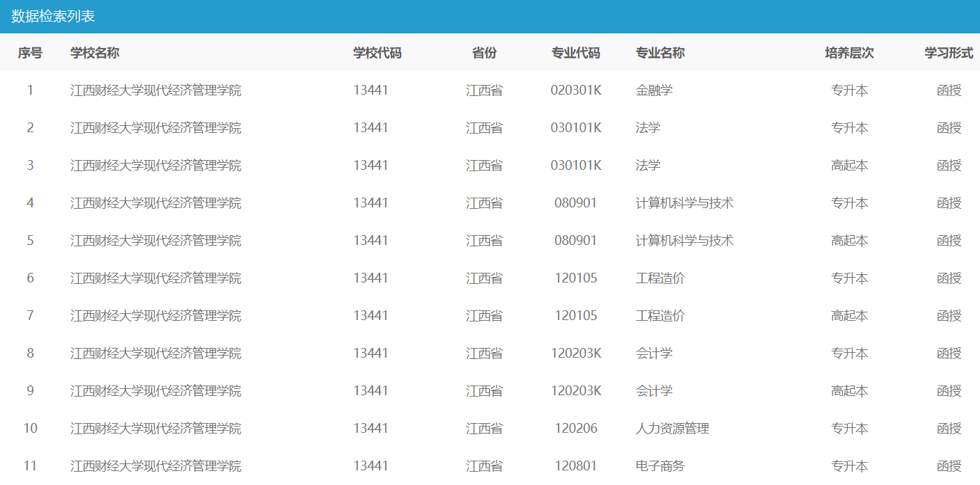Screen dimensions: 980x485
Task: Click the 学校代码 column header
Action: [x=378, y=53]
